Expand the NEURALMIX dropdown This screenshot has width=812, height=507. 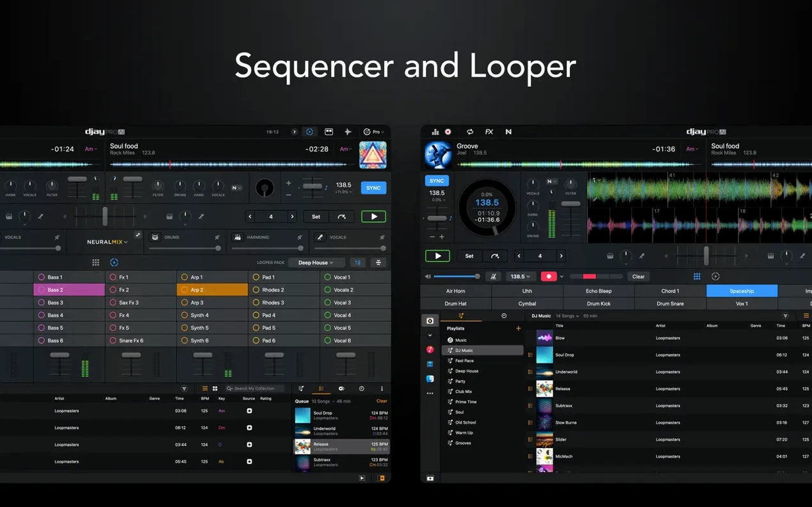coord(107,242)
